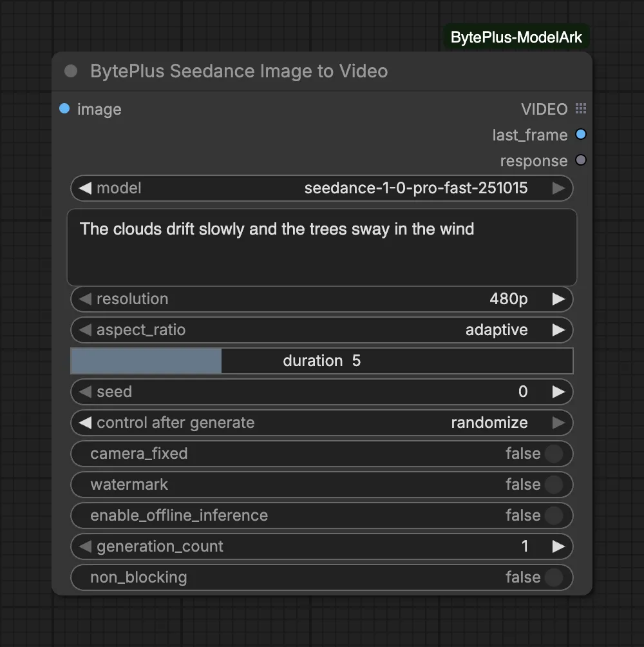Click the VIDEO output label

pos(544,109)
